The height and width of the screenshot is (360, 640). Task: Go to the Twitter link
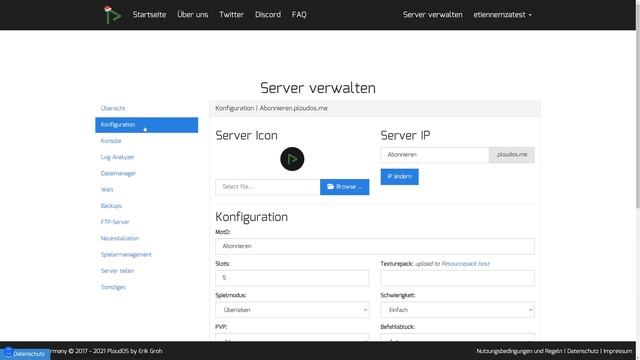[x=231, y=15]
